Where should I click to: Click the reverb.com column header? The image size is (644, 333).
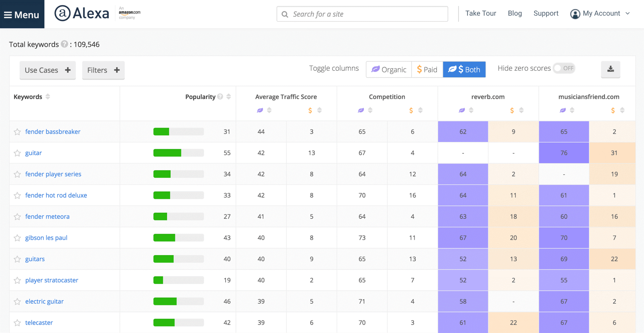point(488,97)
